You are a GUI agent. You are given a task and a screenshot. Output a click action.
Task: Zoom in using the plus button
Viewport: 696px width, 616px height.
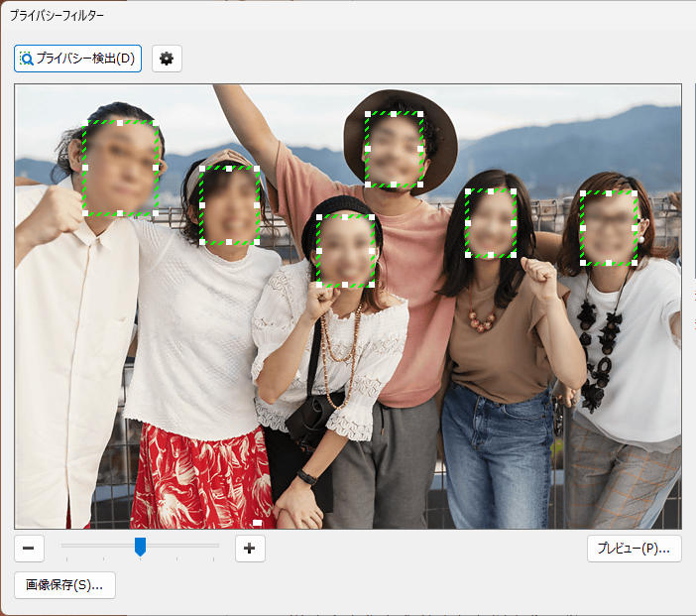(x=250, y=548)
